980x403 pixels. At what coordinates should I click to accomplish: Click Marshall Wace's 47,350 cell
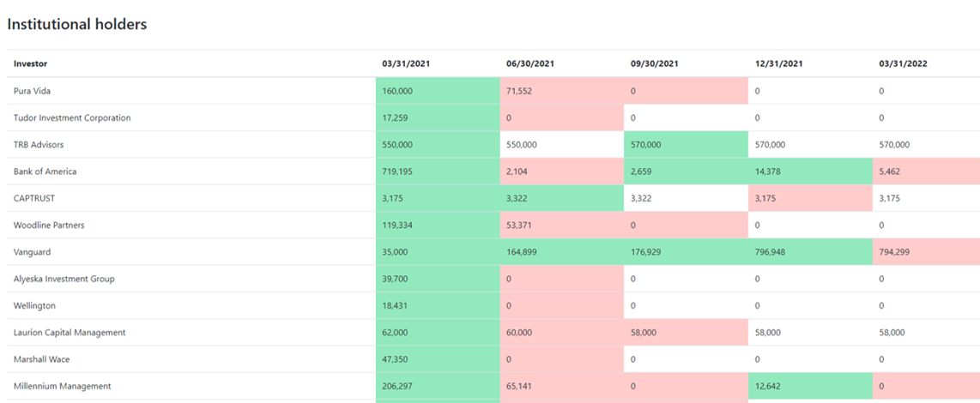(439, 359)
